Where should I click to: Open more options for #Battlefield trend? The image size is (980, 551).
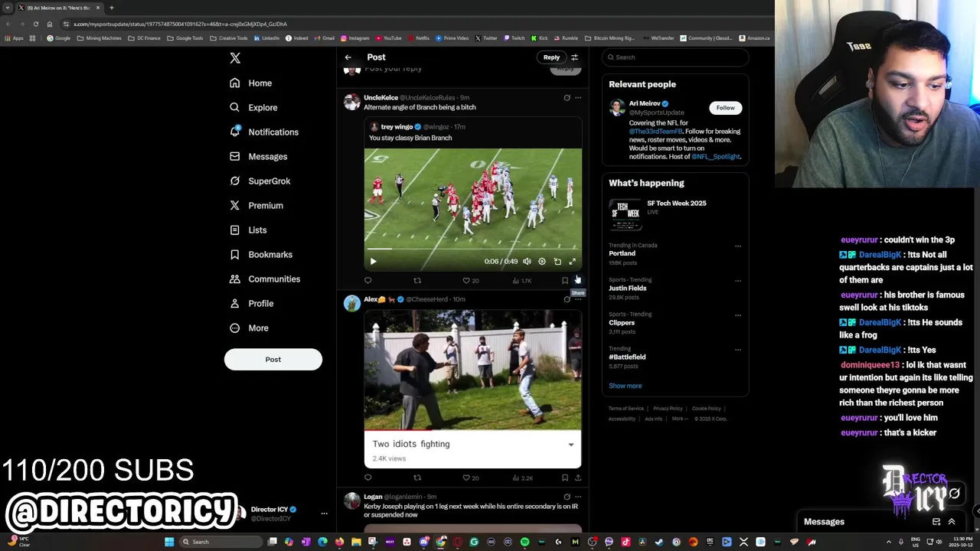pyautogui.click(x=738, y=350)
